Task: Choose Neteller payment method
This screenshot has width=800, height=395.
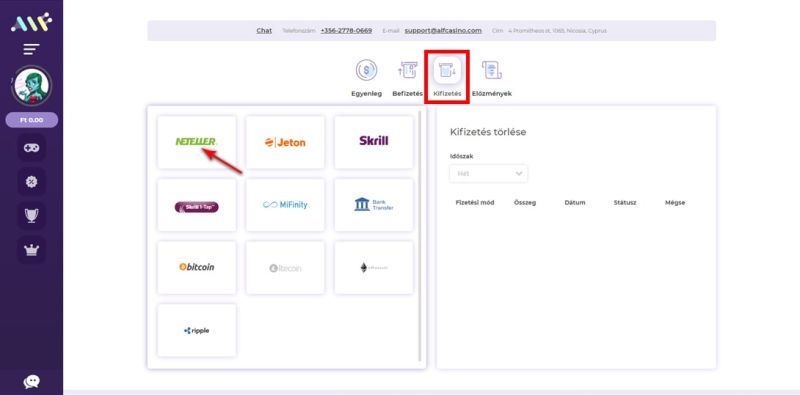Action: pyautogui.click(x=196, y=142)
